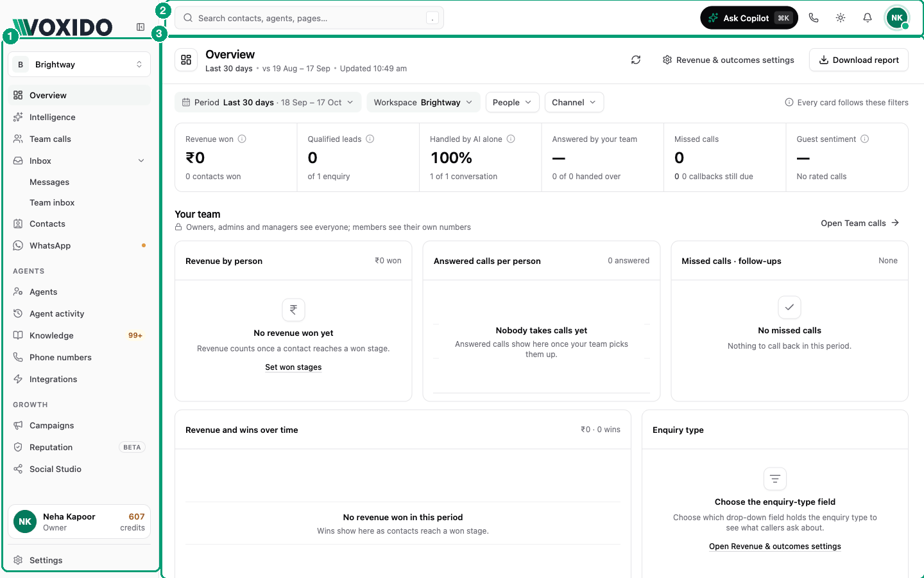Open the Period Last 30 days dropdown
Image resolution: width=924 pixels, height=578 pixels.
[268, 102]
